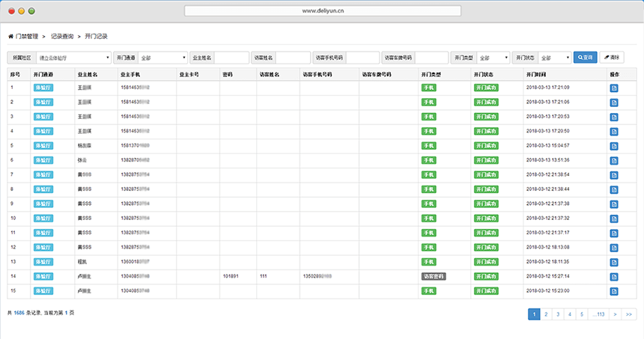Click the browser address bar www.deliyun.cn
Image resolution: width=644 pixels, height=339 pixels.
[323, 10]
